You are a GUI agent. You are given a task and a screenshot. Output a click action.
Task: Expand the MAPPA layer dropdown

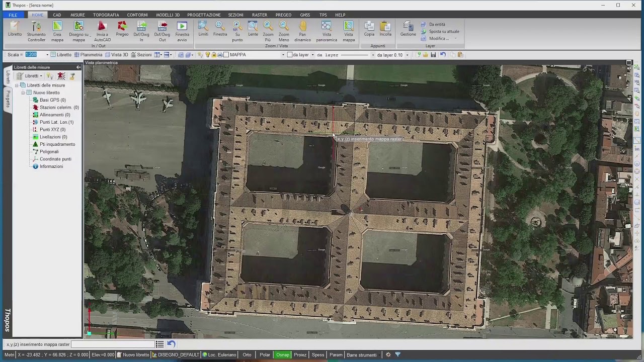coord(283,55)
